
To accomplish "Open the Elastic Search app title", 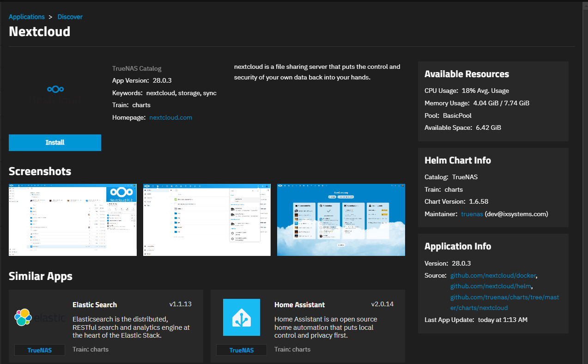I will coord(95,305).
